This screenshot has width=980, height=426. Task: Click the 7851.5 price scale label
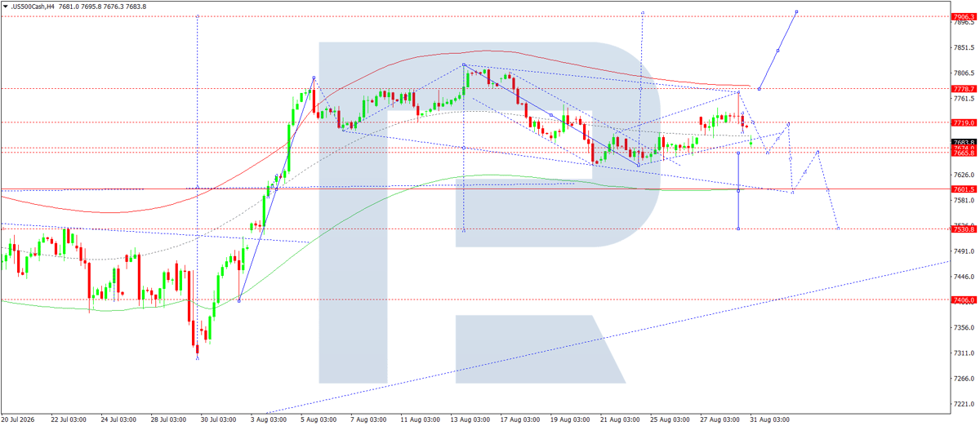965,47
